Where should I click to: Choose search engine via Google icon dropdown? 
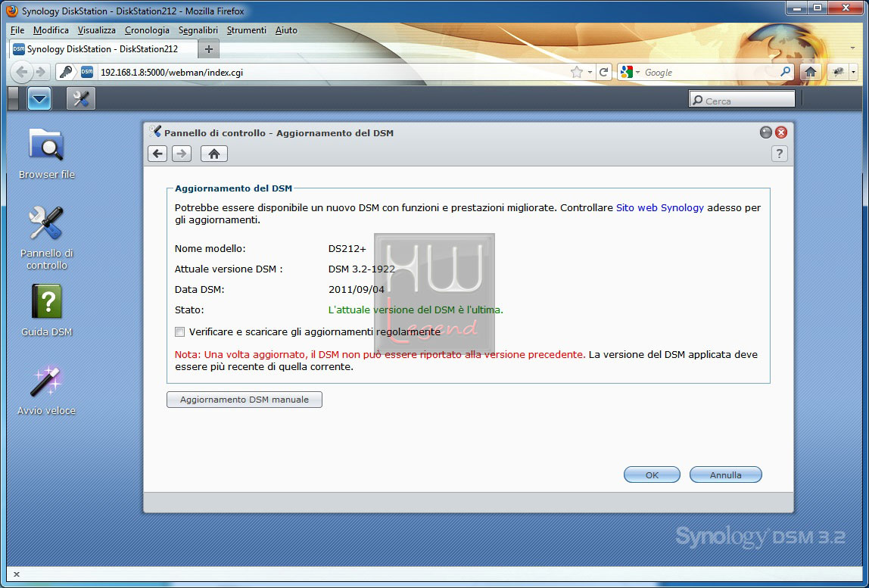tap(631, 72)
